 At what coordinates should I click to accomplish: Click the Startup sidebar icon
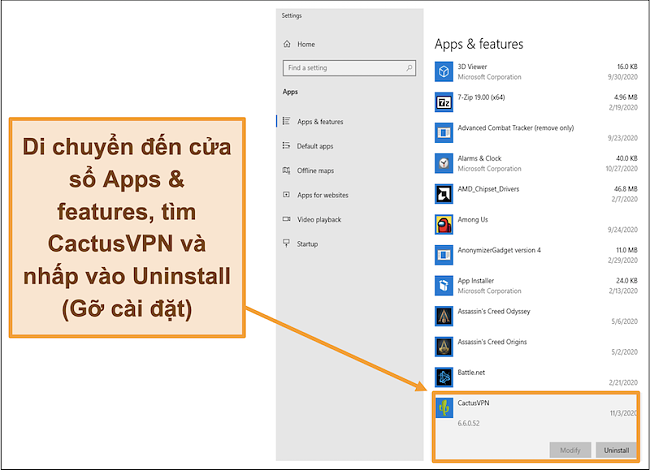[286, 243]
